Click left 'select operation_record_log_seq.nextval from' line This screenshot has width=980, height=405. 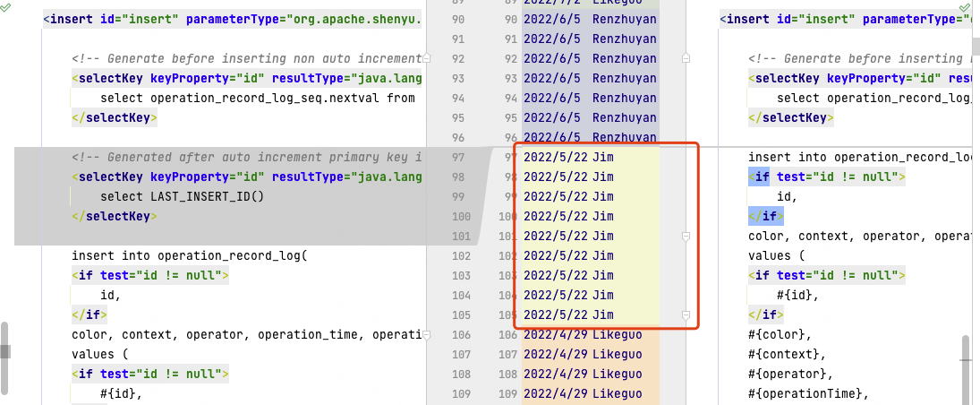[x=258, y=98]
